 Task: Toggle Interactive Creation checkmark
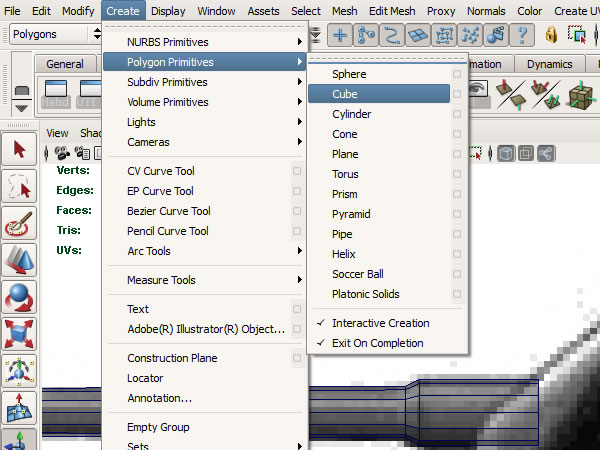(321, 323)
